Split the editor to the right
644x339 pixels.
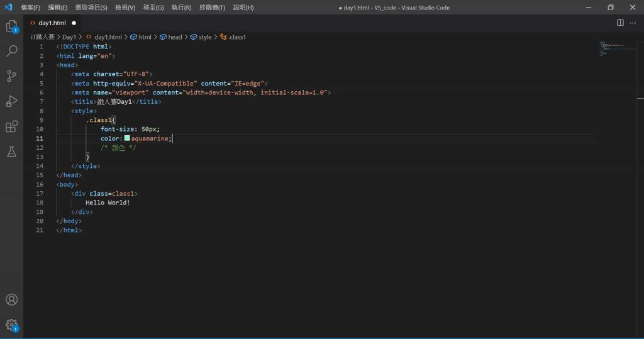620,23
